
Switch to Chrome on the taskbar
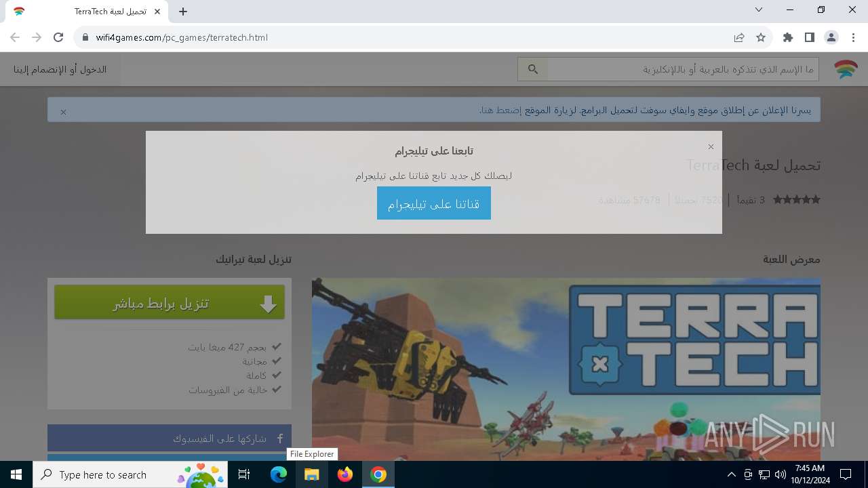coord(378,474)
